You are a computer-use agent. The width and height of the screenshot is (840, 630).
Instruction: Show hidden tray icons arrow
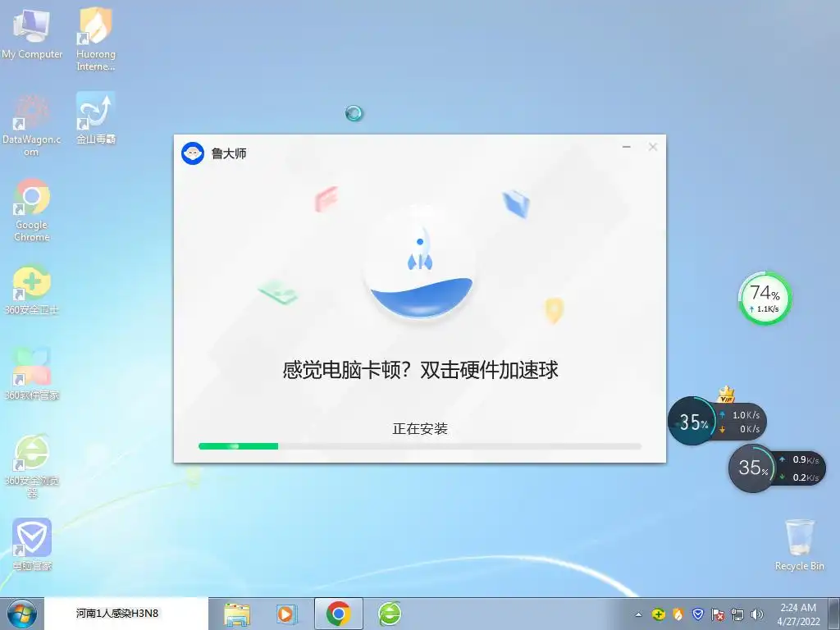[x=638, y=614]
